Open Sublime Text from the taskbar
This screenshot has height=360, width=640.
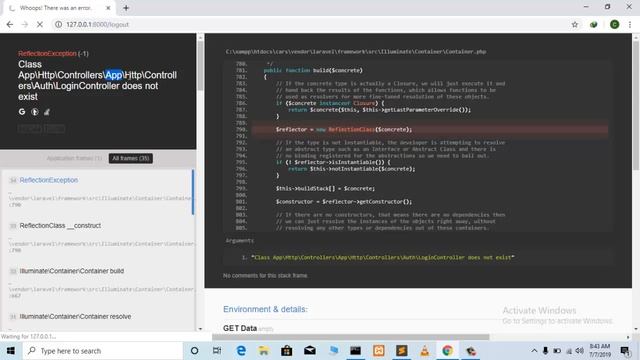point(401,351)
